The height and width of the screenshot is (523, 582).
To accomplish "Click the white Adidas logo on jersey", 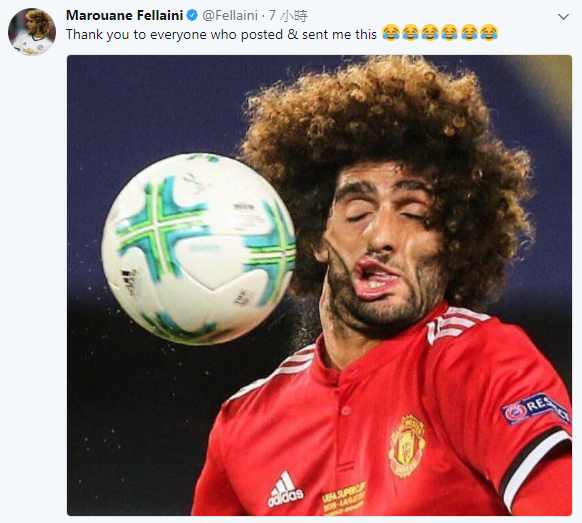I will 285,489.
